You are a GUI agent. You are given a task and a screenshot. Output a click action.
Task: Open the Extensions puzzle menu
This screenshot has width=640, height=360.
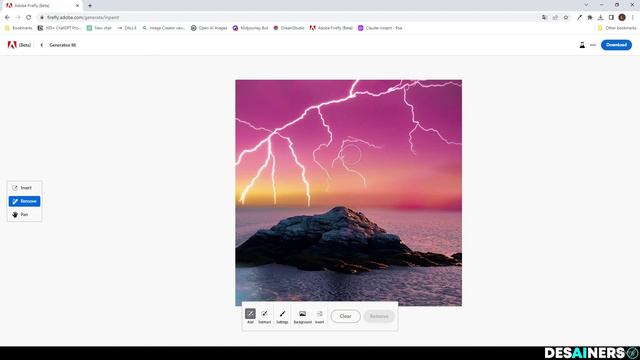[590, 18]
